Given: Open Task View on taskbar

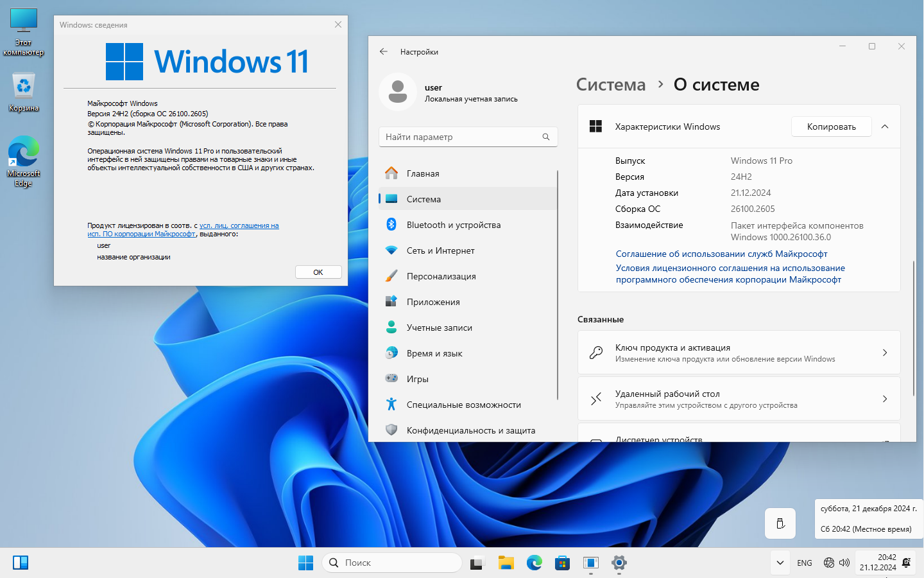Looking at the screenshot, I should (477, 563).
